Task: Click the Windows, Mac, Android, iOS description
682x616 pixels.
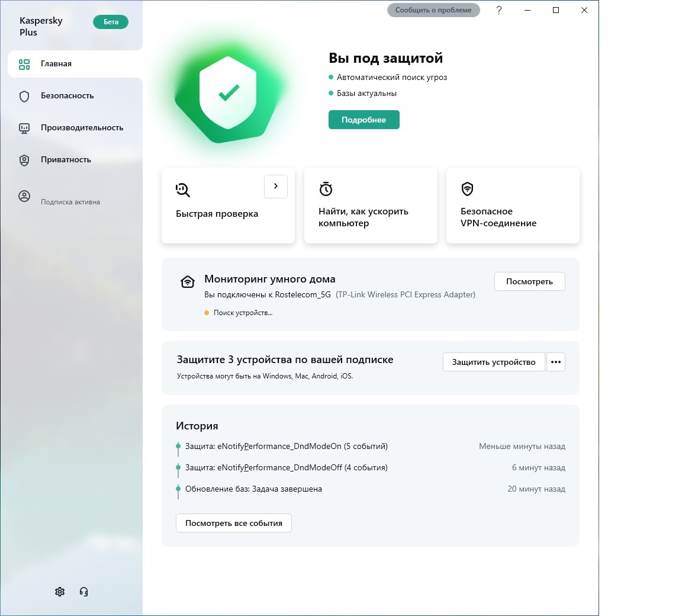Action: [x=265, y=376]
